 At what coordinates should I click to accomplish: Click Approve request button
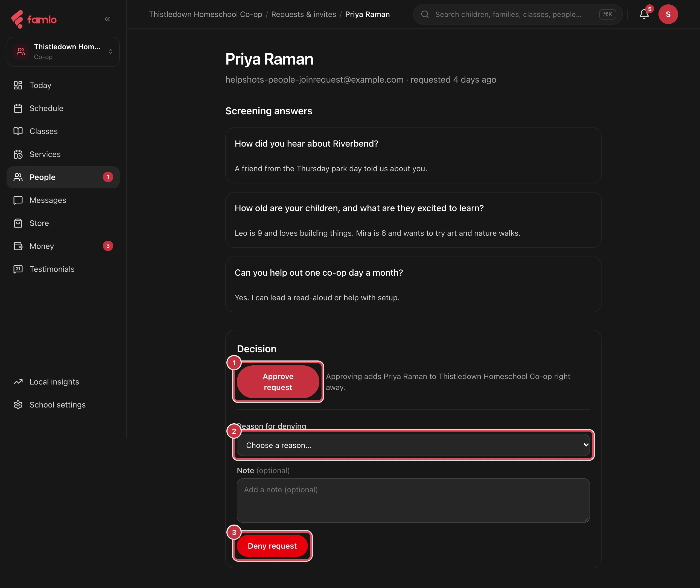[278, 382]
